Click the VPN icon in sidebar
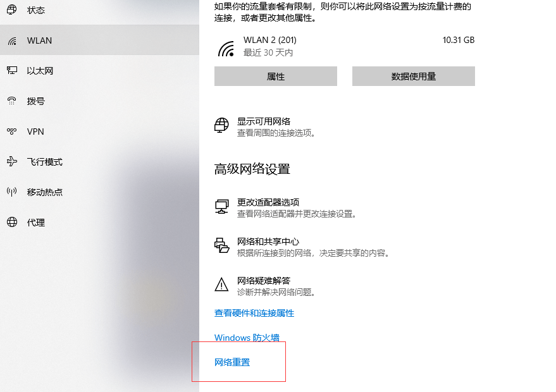 coord(11,132)
